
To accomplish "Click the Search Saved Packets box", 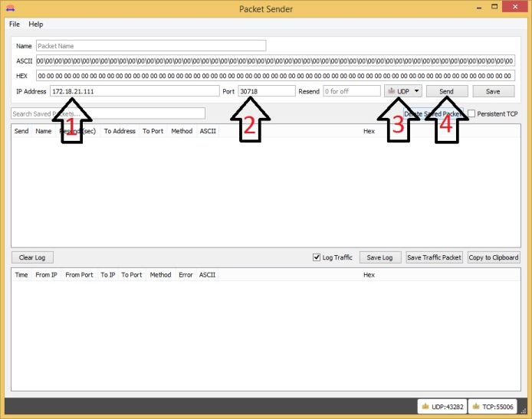I will coord(107,113).
